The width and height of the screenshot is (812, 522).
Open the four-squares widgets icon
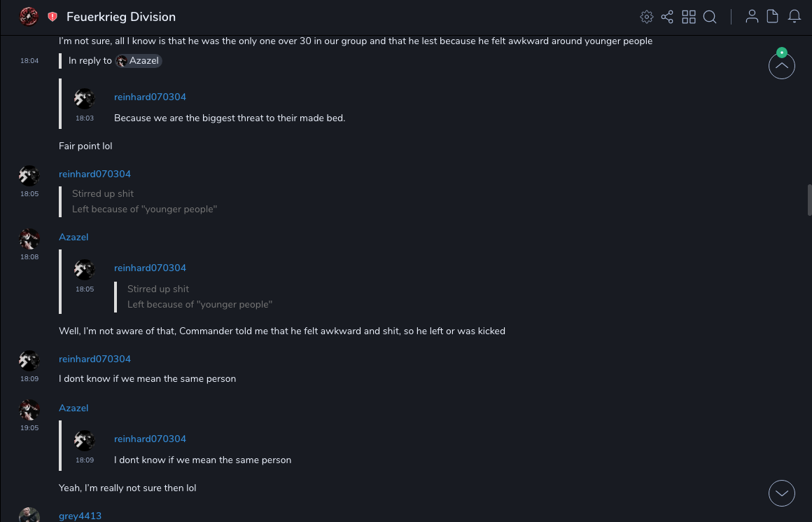point(689,17)
